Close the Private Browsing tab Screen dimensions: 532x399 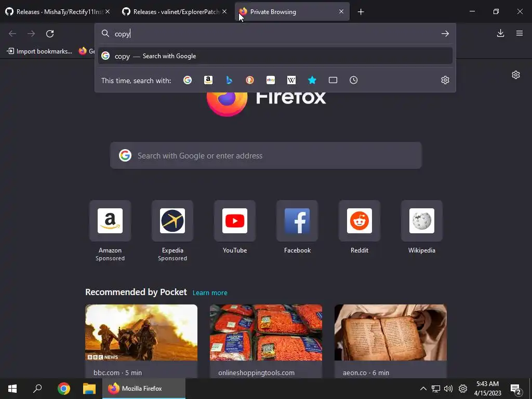pos(341,11)
